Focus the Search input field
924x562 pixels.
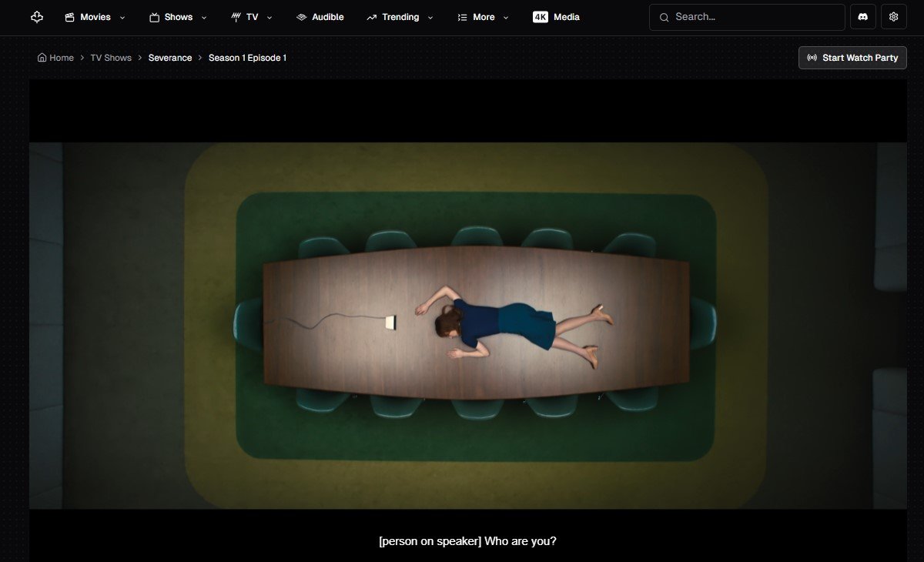coord(747,17)
